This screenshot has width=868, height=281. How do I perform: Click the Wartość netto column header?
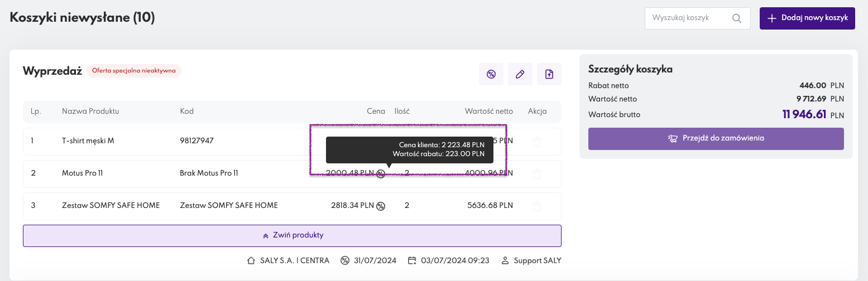[x=488, y=111]
